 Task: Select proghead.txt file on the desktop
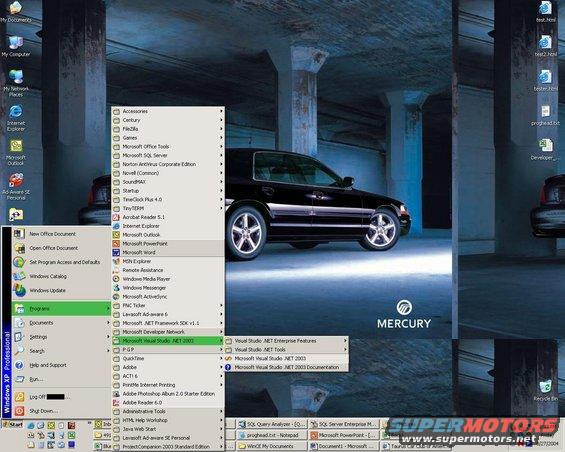pyautogui.click(x=546, y=115)
